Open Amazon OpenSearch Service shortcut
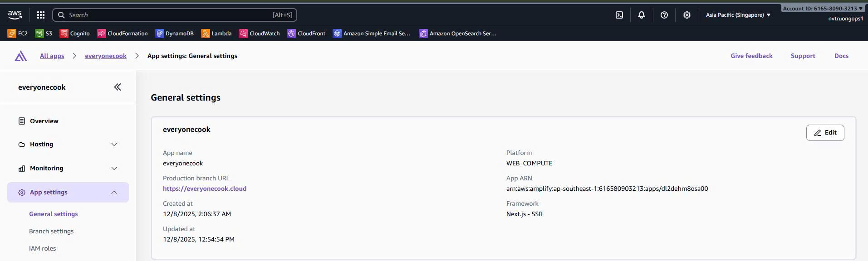Screen dimensions: 868x261 pos(458,34)
